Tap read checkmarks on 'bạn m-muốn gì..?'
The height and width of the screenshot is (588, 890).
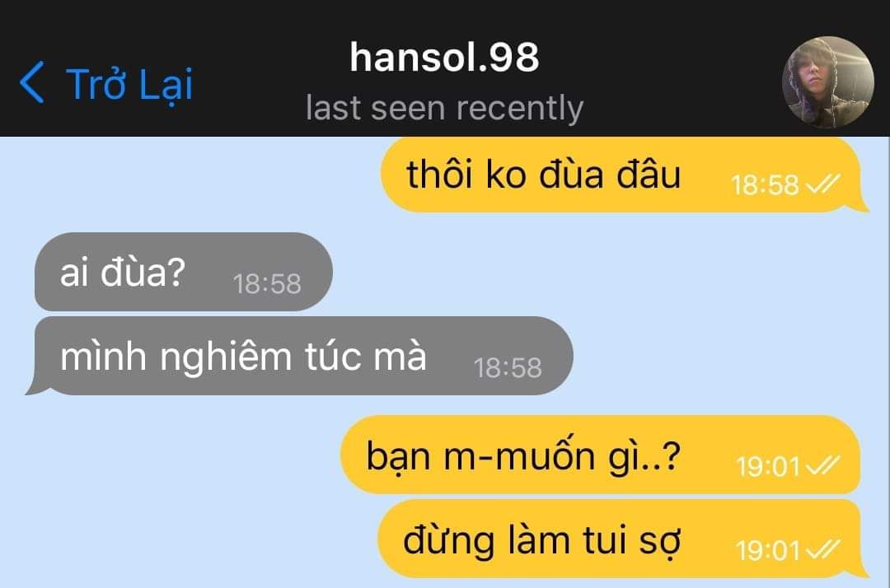pos(823,466)
